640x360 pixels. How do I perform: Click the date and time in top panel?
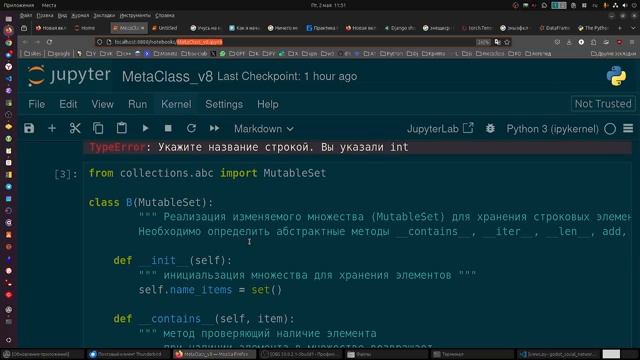click(x=328, y=5)
